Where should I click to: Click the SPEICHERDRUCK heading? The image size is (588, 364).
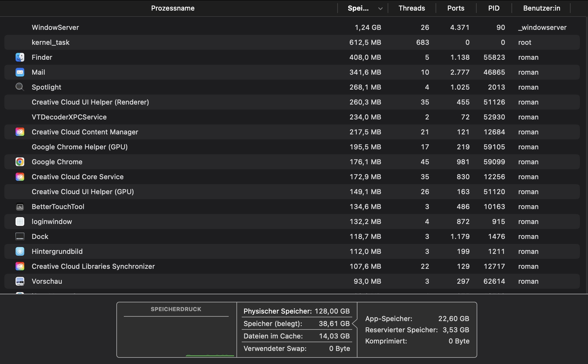pos(176,309)
